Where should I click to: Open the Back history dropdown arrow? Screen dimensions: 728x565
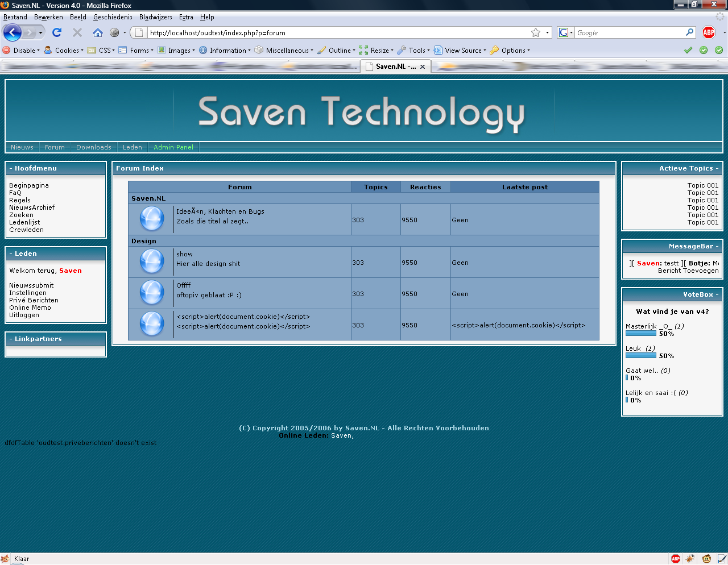pos(40,32)
